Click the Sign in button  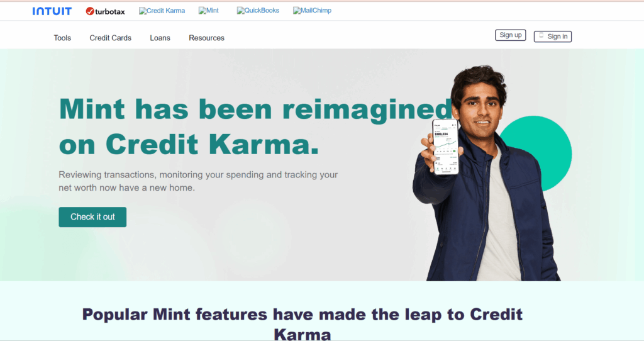pyautogui.click(x=553, y=36)
